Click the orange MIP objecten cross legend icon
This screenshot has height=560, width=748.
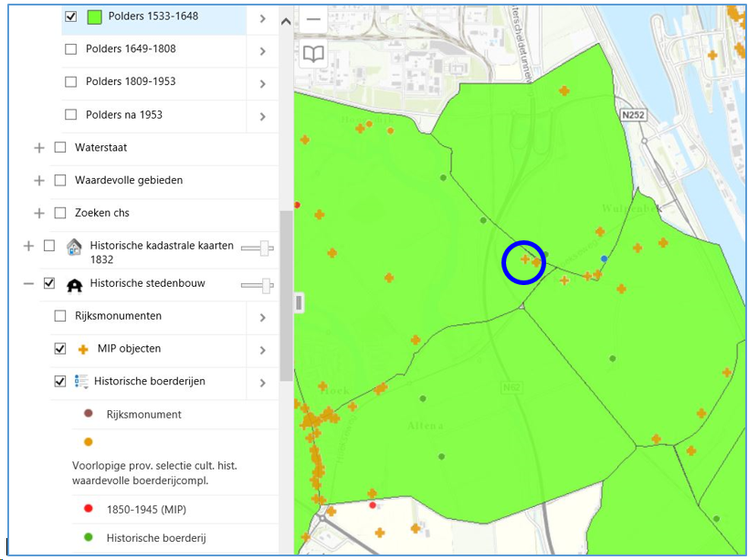[83, 350]
